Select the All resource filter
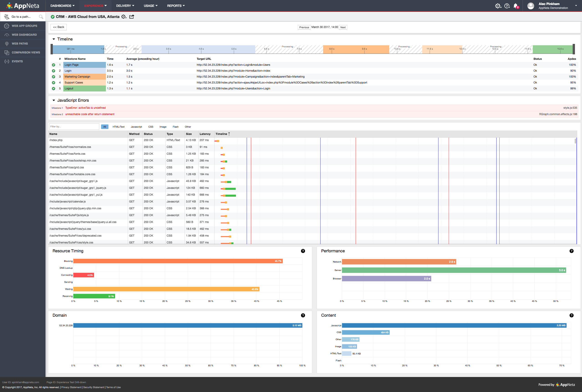This screenshot has height=392, width=582. [x=105, y=127]
